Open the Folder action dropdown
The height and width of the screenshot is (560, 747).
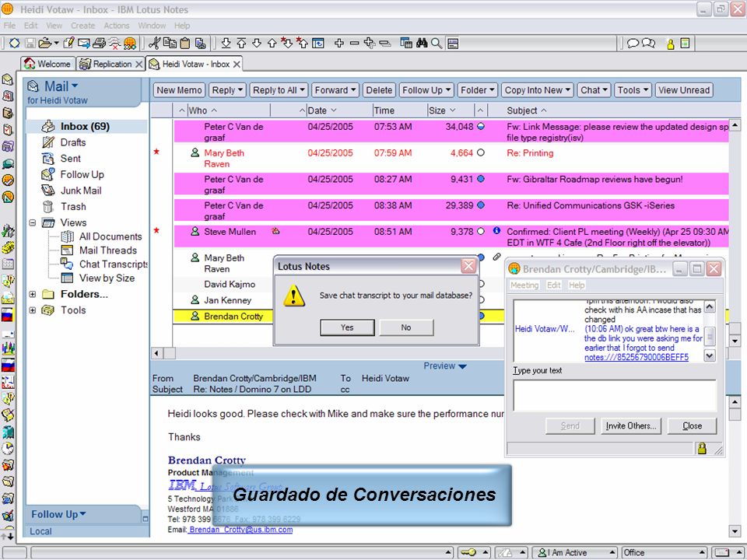tap(477, 90)
